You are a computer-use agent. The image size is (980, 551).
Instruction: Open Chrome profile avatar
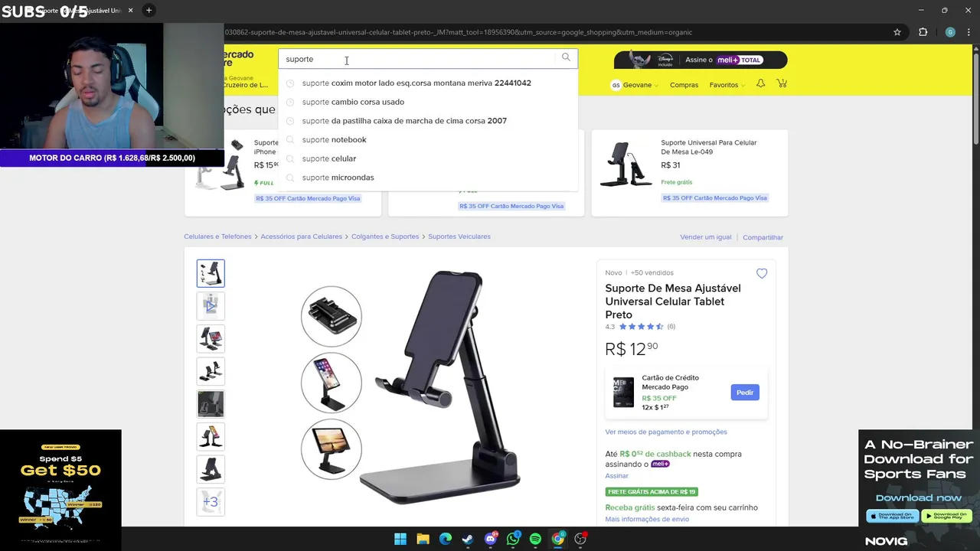[x=950, y=32]
